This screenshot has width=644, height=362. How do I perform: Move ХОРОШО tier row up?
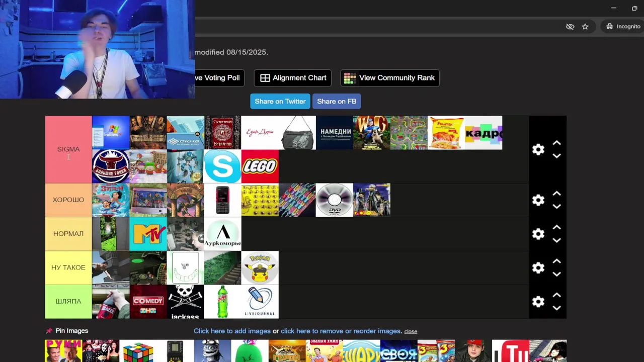(x=556, y=194)
